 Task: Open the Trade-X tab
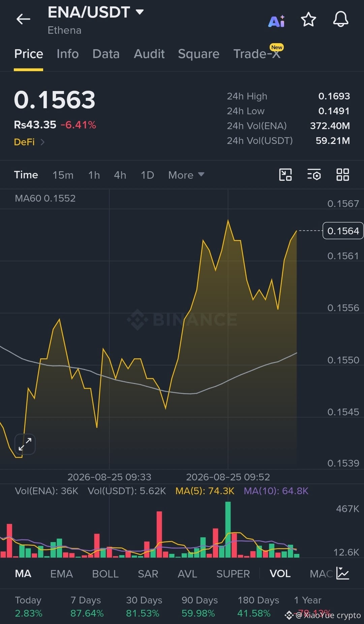[x=257, y=54]
